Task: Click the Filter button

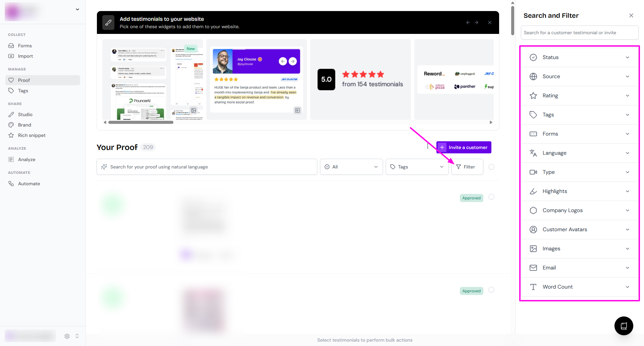Action: click(467, 167)
